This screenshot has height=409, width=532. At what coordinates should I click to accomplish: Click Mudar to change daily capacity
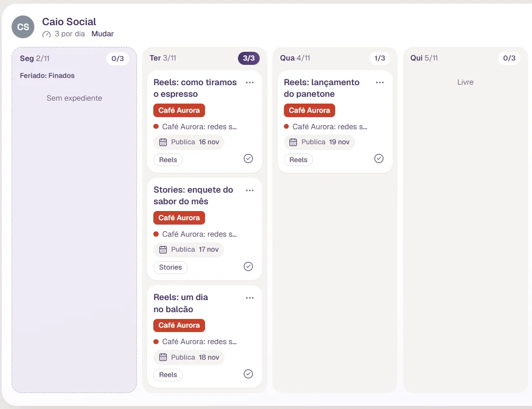(103, 34)
